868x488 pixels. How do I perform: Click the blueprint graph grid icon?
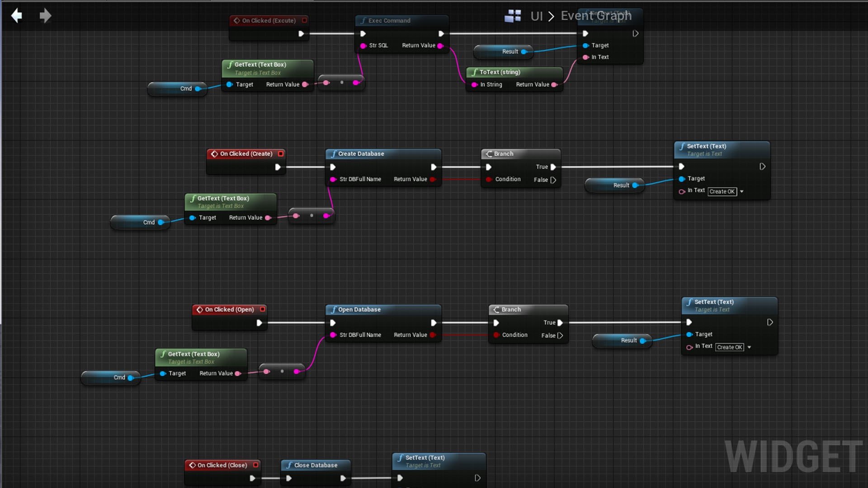pos(513,16)
